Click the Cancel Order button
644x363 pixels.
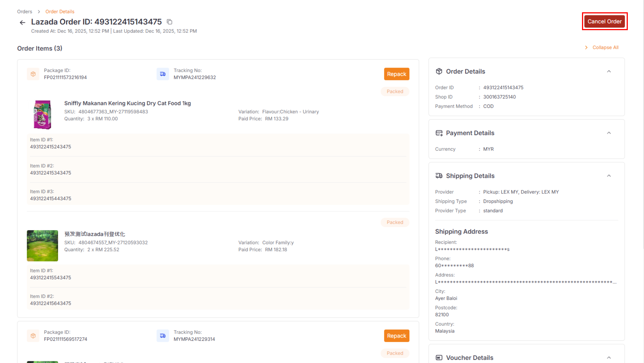[x=605, y=21]
